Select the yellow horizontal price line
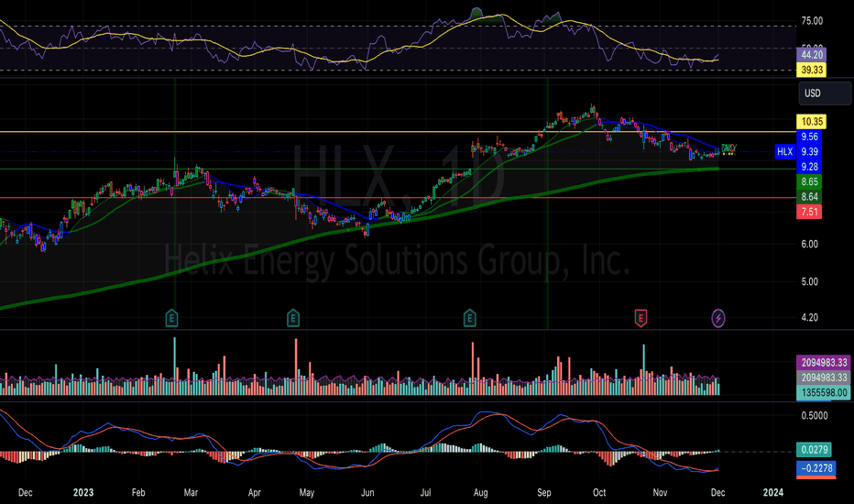 [398, 132]
